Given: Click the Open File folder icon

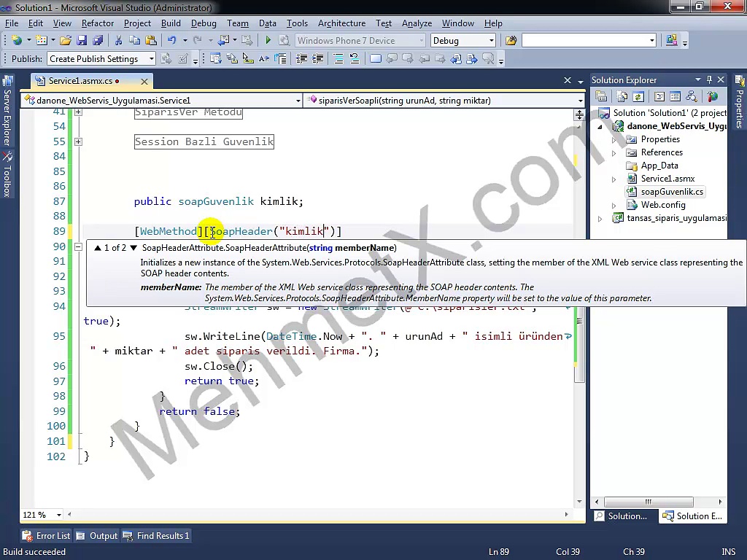Looking at the screenshot, I should tap(65, 41).
